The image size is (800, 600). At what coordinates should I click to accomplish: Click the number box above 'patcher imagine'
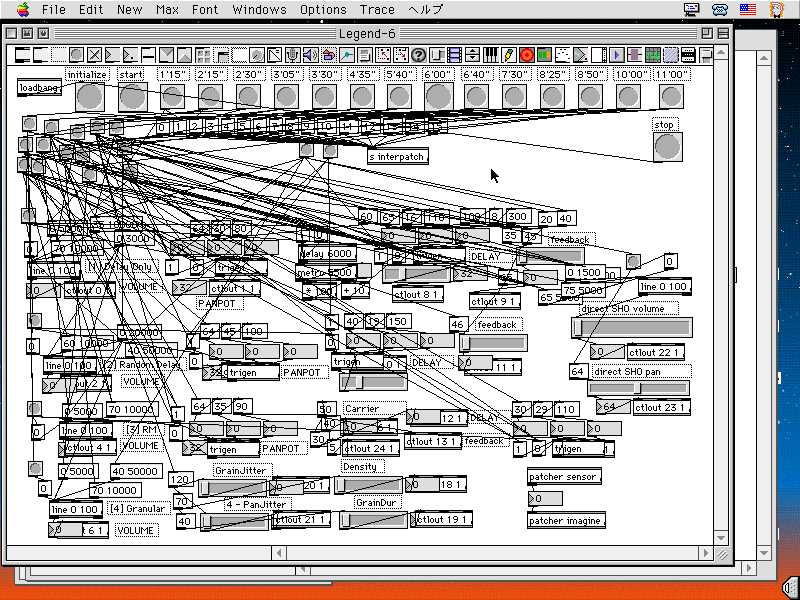548,498
